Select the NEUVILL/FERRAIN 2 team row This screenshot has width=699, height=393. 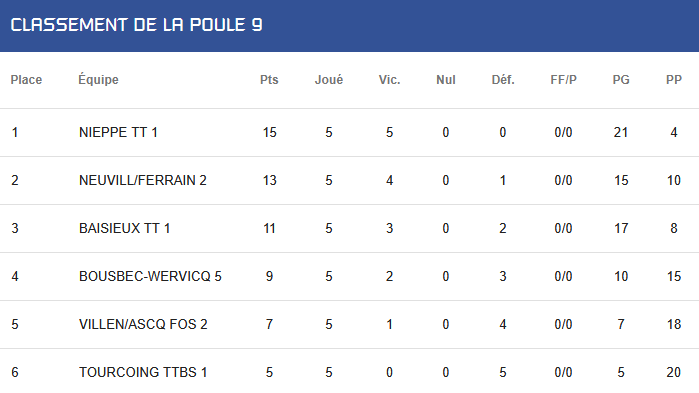(350, 180)
